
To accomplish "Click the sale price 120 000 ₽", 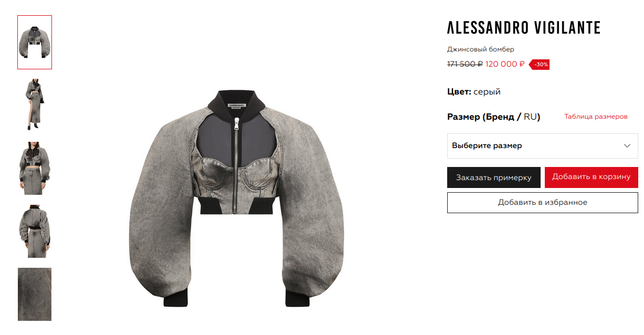I will coord(505,64).
